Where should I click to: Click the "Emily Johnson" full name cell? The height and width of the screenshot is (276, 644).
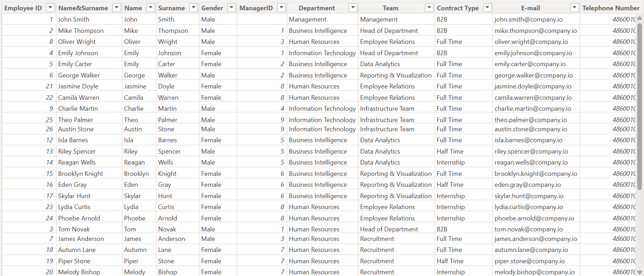tap(89, 53)
